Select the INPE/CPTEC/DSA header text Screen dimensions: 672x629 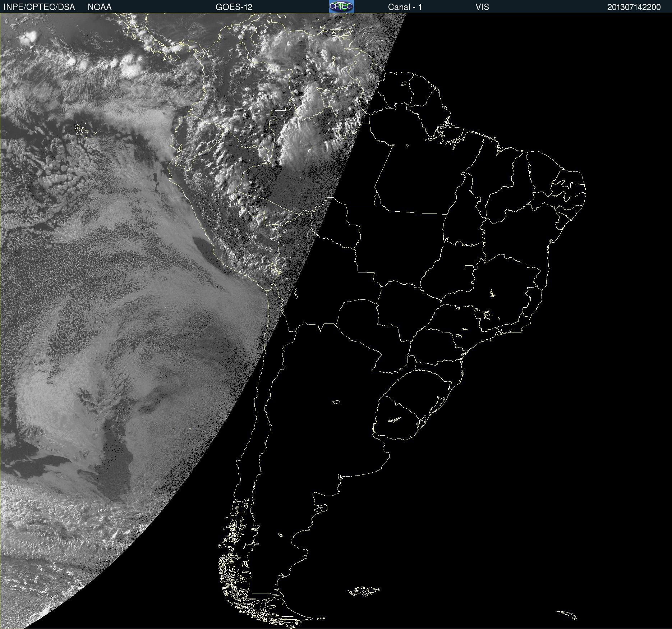coord(39,7)
